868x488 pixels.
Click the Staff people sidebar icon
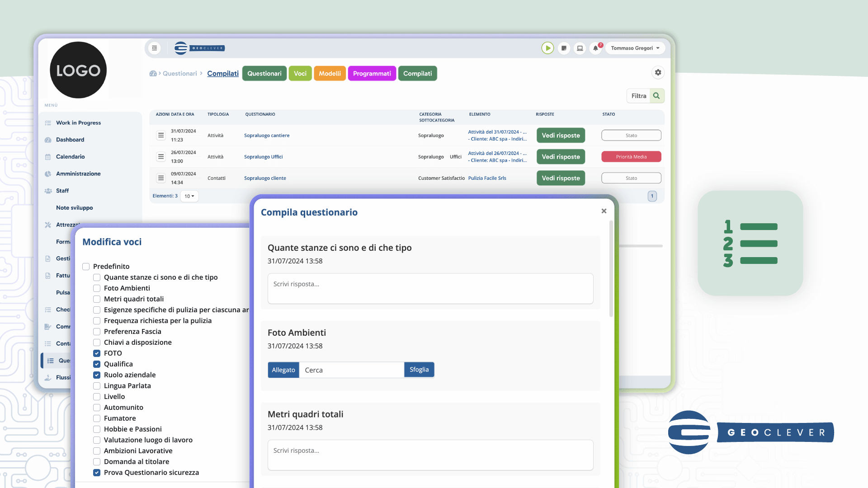[48, 191]
